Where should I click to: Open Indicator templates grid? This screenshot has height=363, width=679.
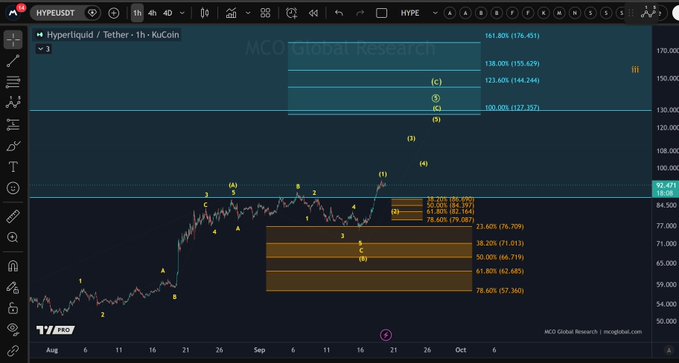(265, 13)
